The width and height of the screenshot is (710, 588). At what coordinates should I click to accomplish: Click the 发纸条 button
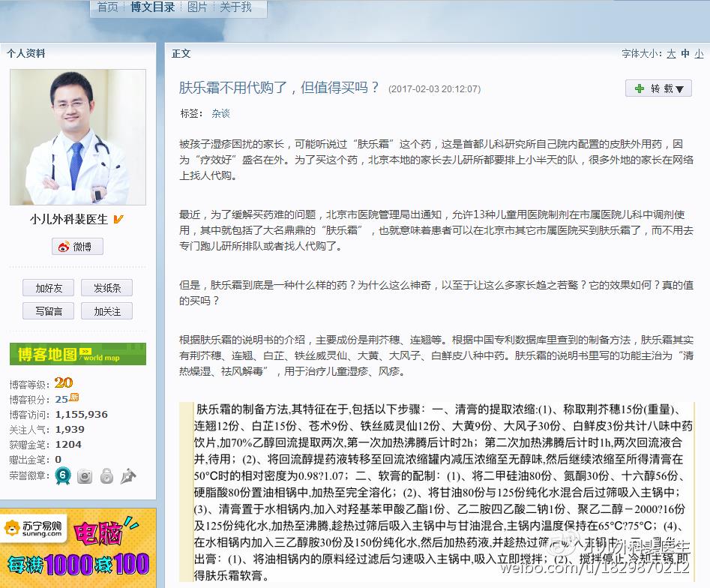[x=106, y=287]
